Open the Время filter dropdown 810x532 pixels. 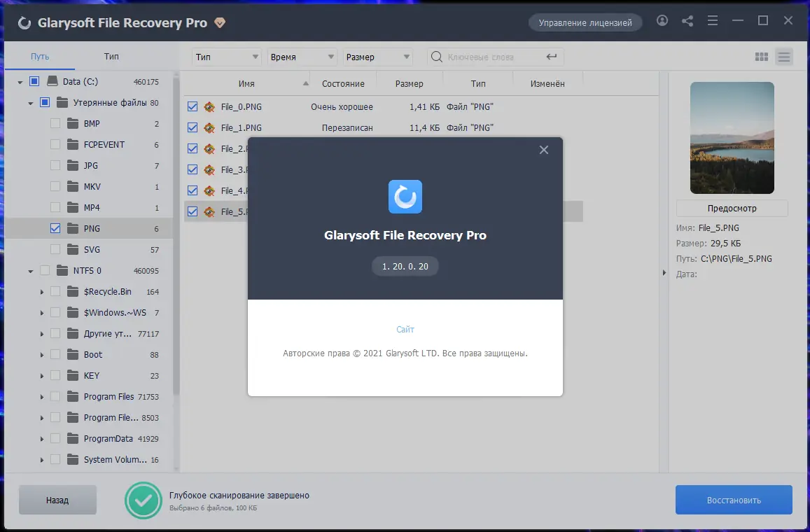[302, 57]
